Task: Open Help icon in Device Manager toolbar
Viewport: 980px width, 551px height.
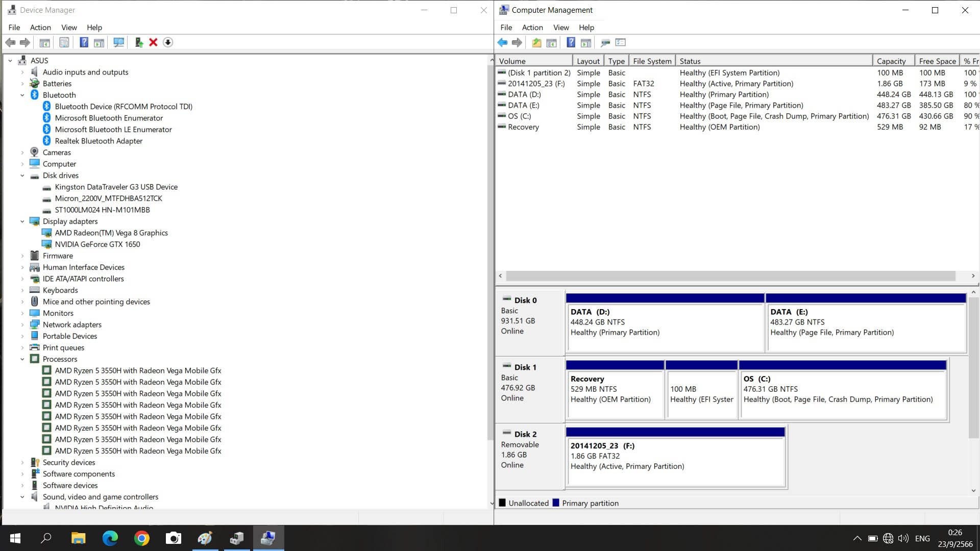Action: [x=84, y=42]
